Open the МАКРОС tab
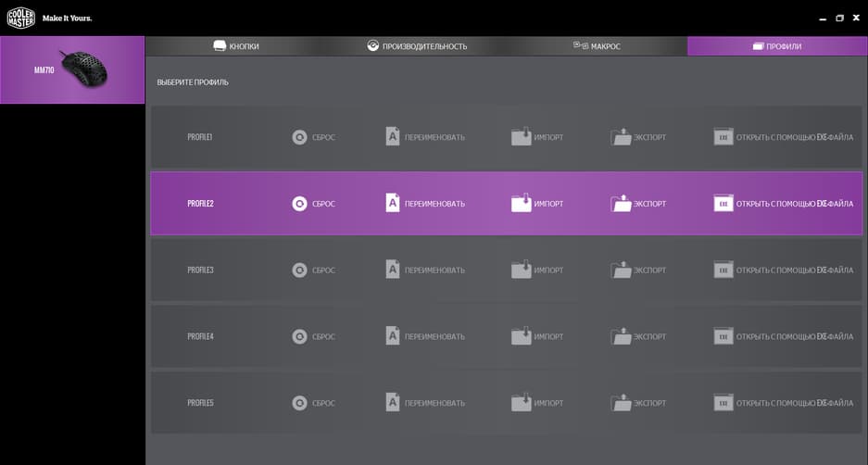The height and width of the screenshot is (465, 868). click(x=597, y=46)
